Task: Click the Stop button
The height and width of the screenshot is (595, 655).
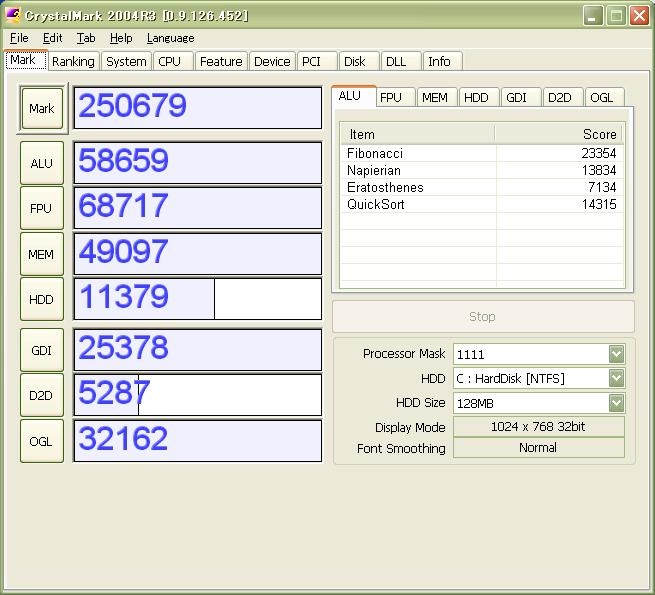Action: pos(482,316)
